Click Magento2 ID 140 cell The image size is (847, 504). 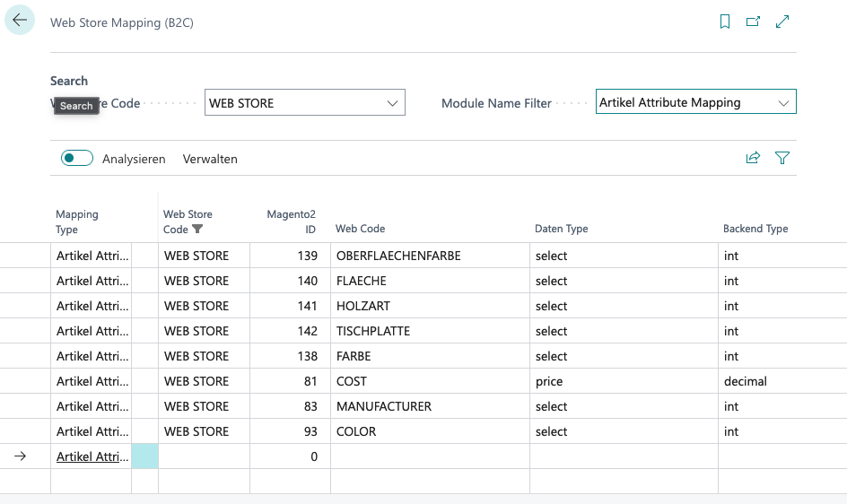click(290, 281)
